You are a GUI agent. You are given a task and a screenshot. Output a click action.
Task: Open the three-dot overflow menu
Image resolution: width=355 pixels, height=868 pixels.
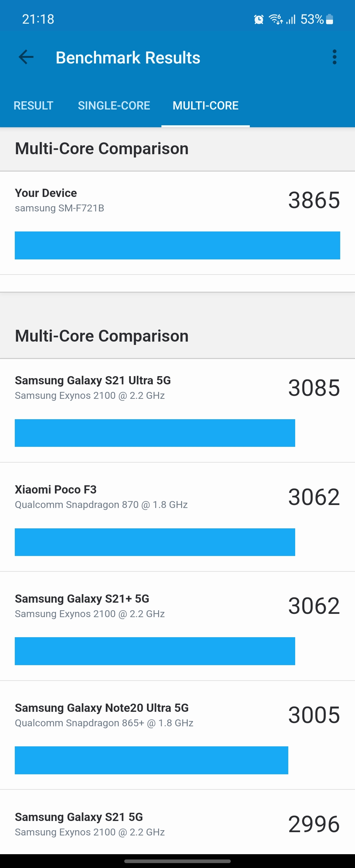pos(334,57)
